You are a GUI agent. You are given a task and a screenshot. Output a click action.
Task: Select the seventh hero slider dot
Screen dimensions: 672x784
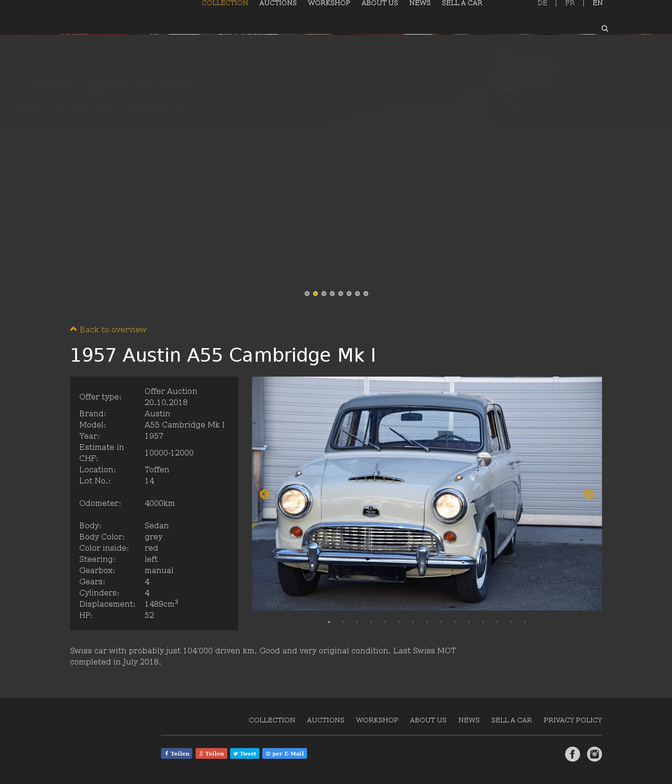[x=357, y=294]
